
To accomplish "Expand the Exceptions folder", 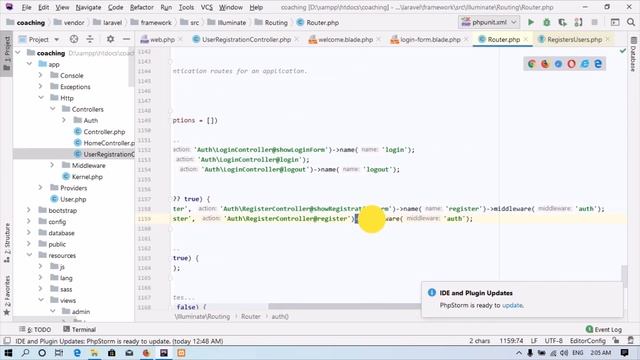I will pos(41,87).
